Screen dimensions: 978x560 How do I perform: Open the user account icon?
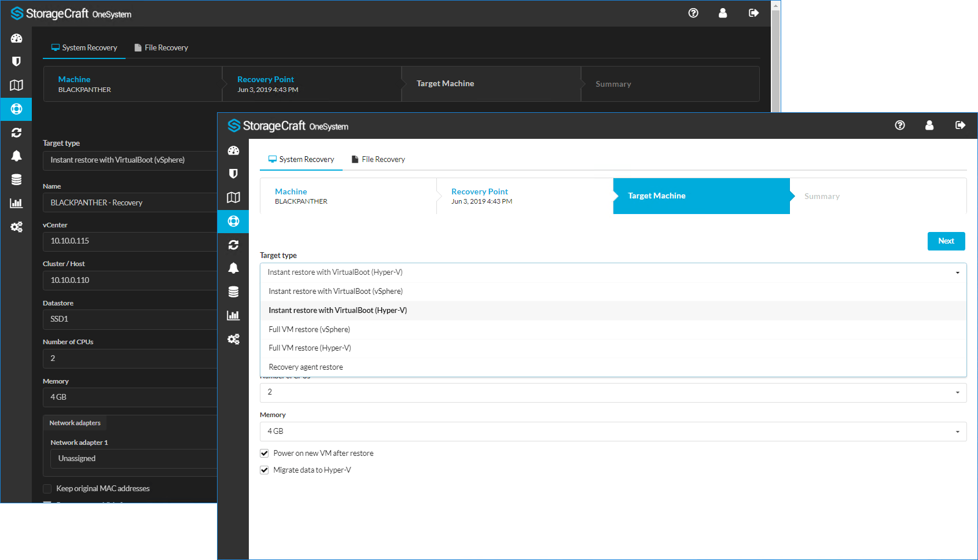coord(930,125)
